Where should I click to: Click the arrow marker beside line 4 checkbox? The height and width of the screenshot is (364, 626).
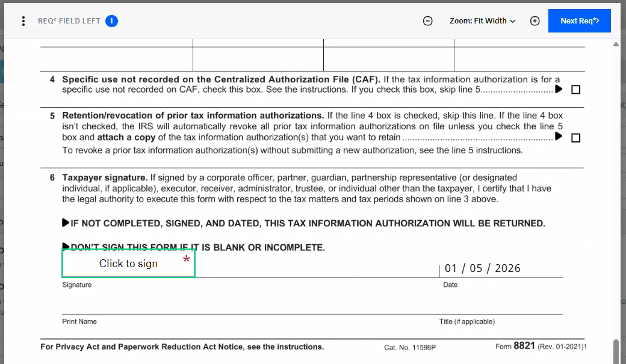click(x=559, y=88)
